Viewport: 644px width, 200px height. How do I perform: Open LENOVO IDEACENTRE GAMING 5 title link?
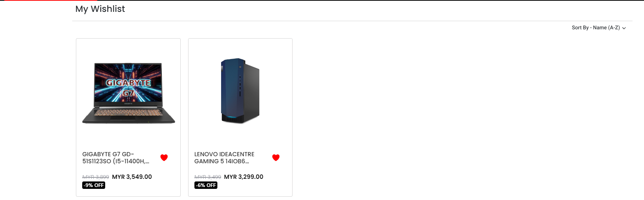(x=224, y=158)
